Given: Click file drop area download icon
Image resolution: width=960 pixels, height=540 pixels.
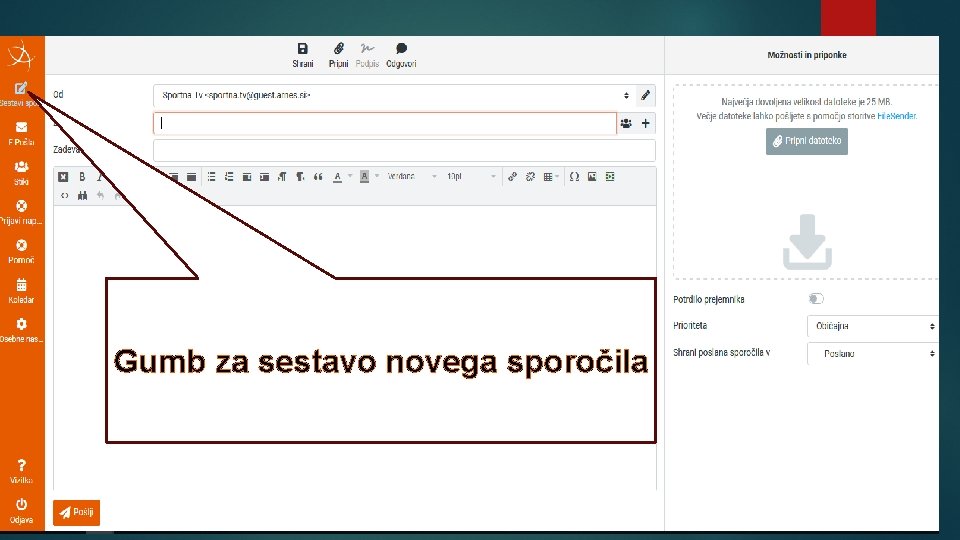Looking at the screenshot, I should 807,242.
